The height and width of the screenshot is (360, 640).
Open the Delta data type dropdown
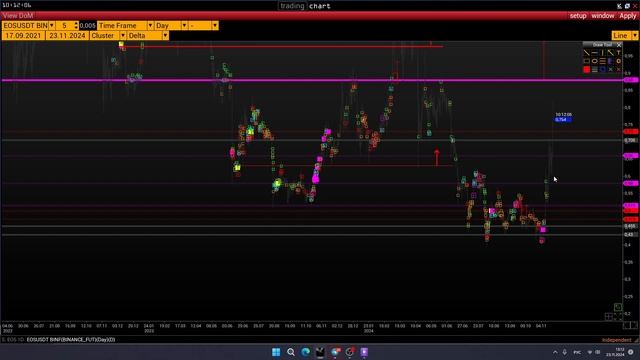click(x=165, y=36)
